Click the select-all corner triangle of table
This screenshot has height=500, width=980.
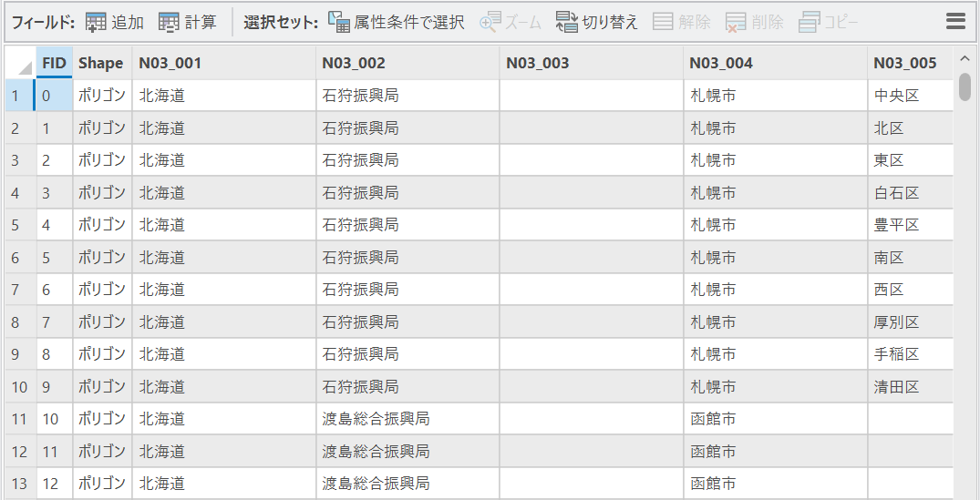(x=21, y=64)
